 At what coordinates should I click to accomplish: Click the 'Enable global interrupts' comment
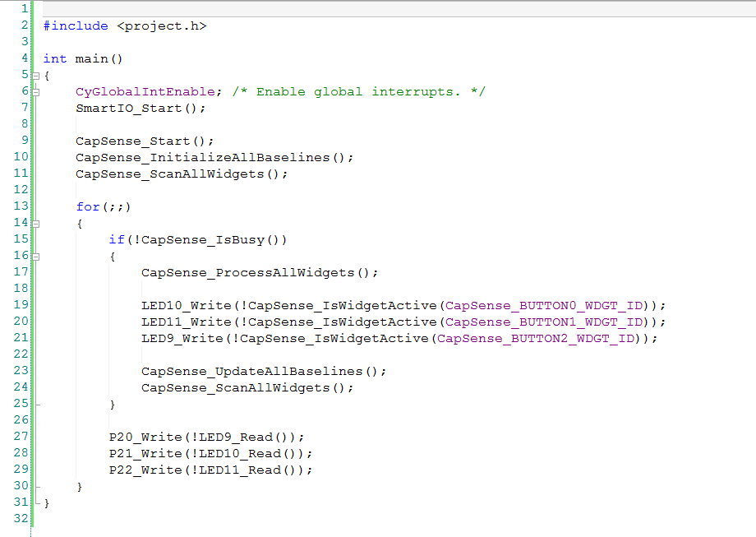point(359,91)
